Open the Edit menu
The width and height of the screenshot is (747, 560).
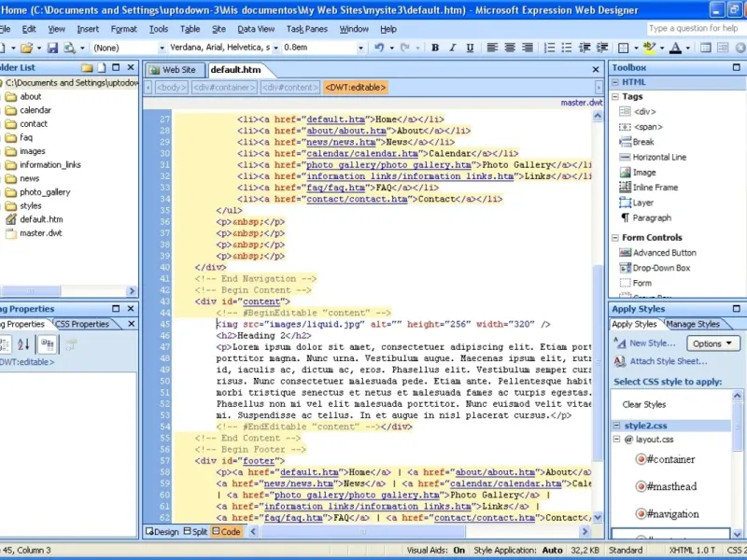click(29, 29)
